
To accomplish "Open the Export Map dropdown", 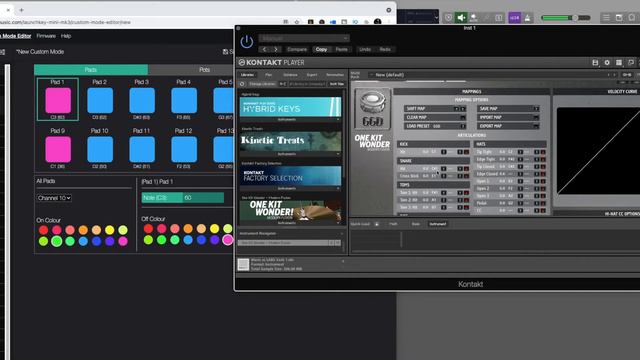I will click(509, 126).
